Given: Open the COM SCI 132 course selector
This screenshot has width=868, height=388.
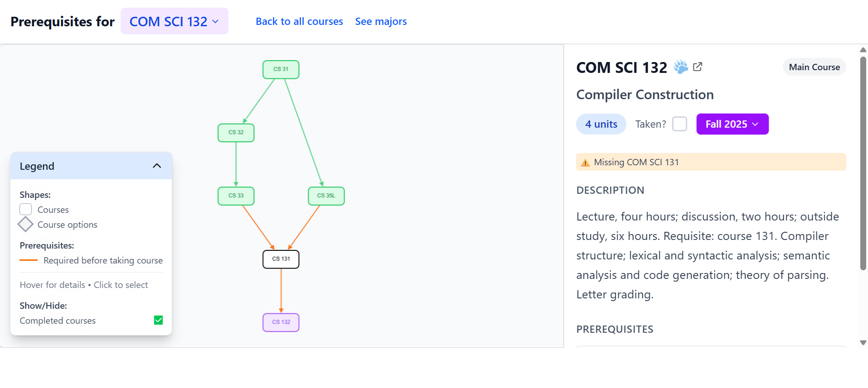Looking at the screenshot, I should pyautogui.click(x=175, y=21).
